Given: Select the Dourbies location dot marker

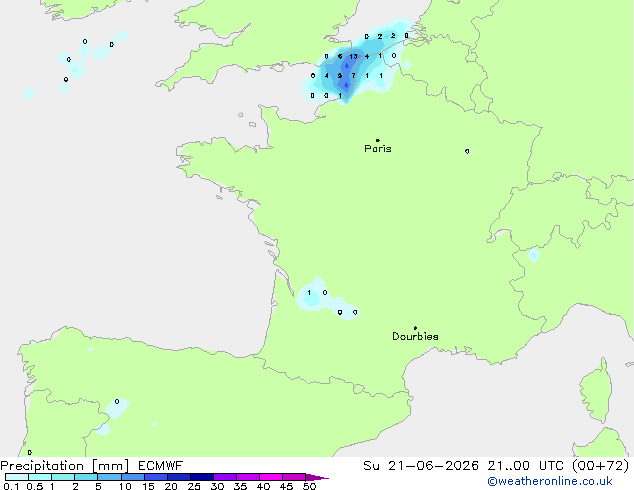Looking at the screenshot, I should pos(415,328).
